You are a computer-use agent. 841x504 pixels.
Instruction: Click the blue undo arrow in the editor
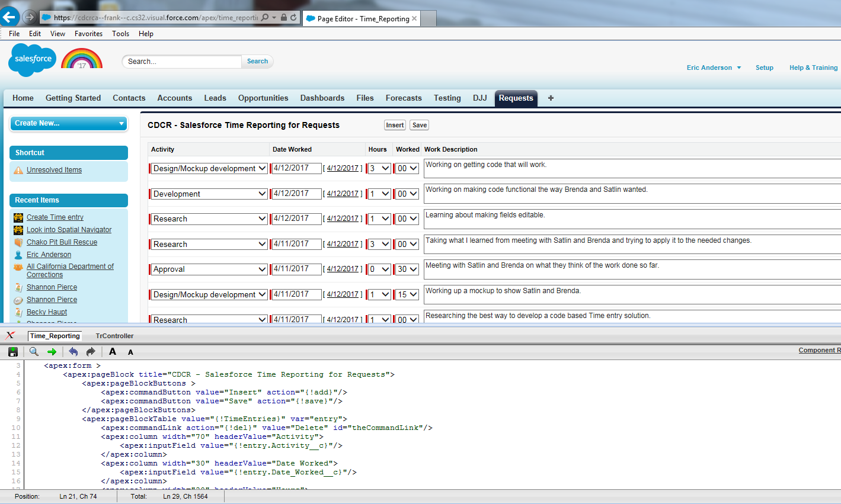pos(73,352)
